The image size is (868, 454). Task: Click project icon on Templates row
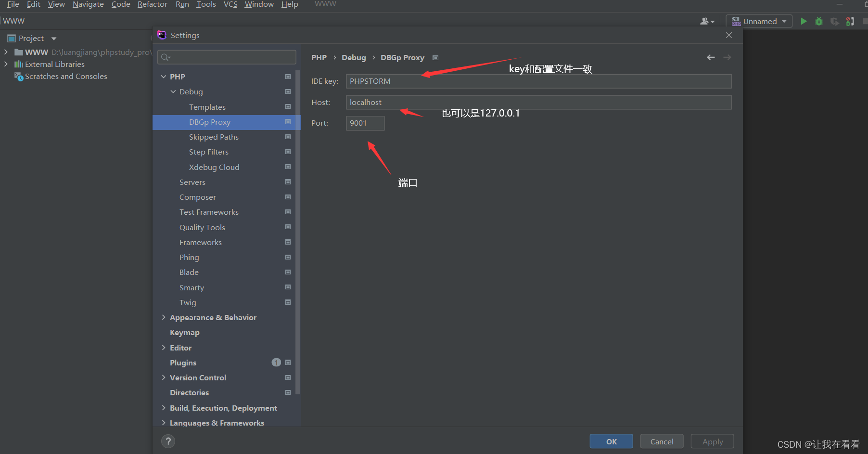(288, 107)
